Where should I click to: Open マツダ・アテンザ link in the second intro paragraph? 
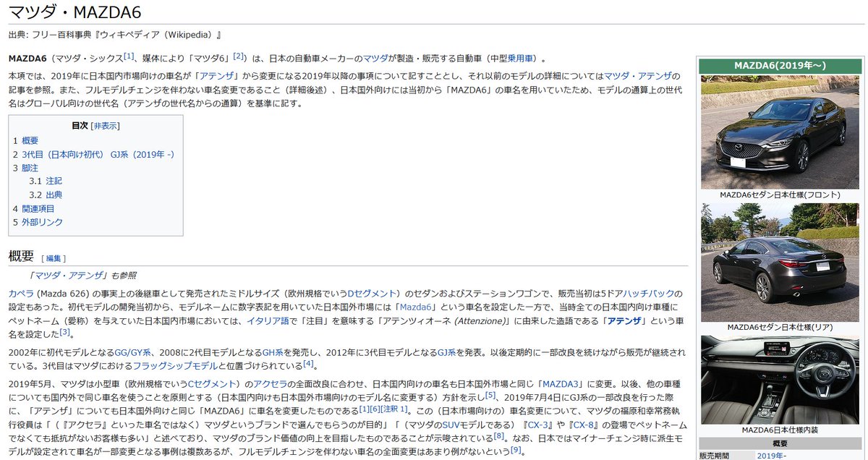tap(637, 76)
